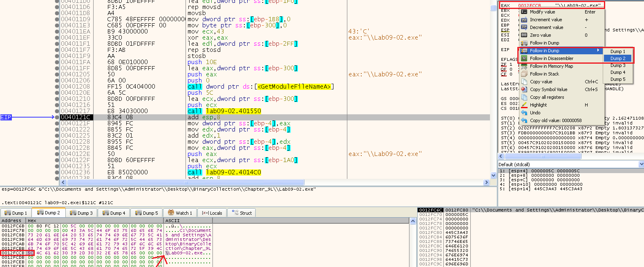Click the disassembly scroll down arrow
Screen dimensions: 644x267
pos(493,175)
